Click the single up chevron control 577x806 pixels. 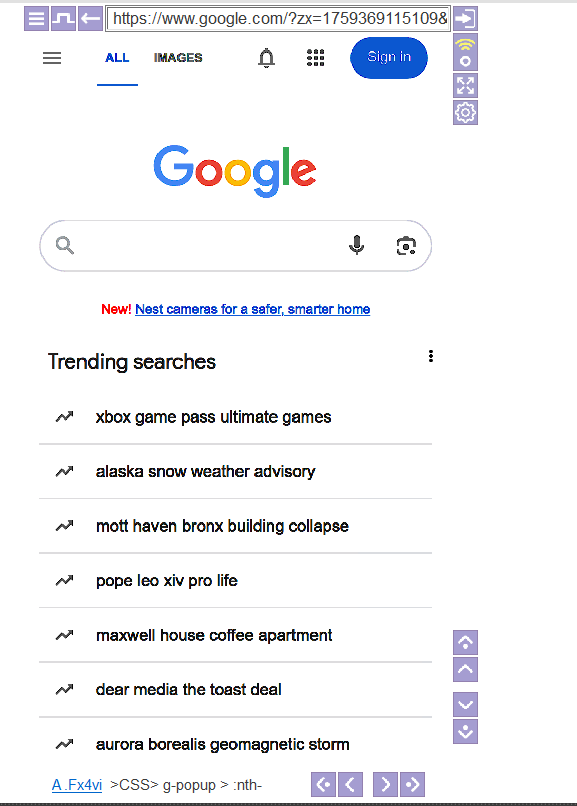click(x=465, y=670)
